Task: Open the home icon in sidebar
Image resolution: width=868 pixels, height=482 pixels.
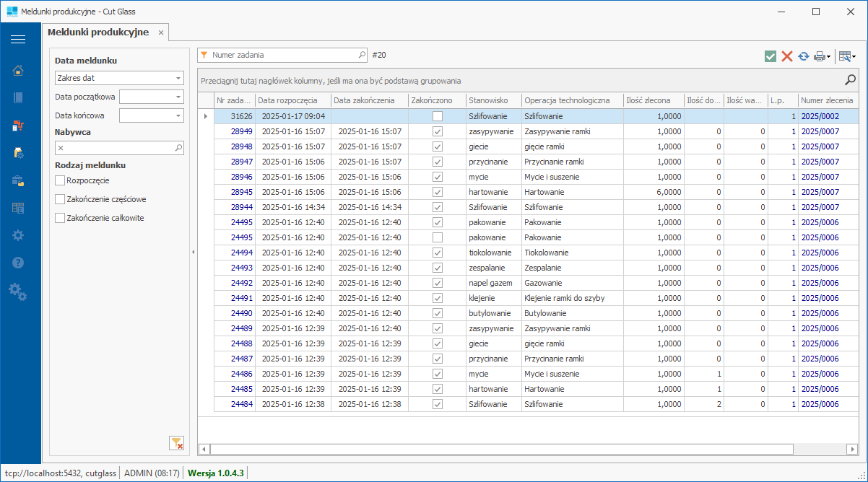Action: point(18,70)
